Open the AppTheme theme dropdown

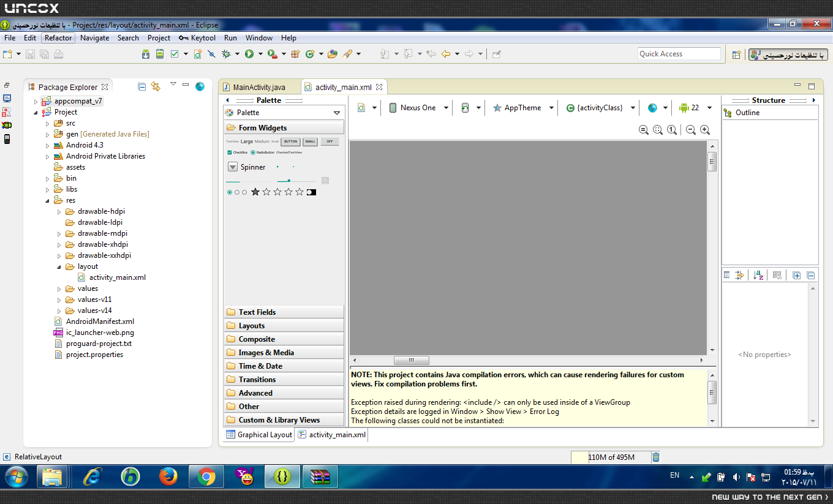[523, 108]
